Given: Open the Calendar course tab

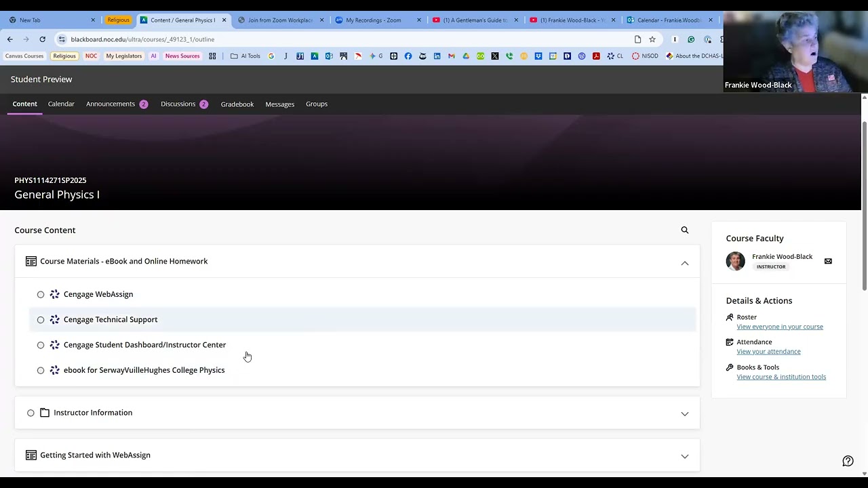Looking at the screenshot, I should [x=61, y=104].
